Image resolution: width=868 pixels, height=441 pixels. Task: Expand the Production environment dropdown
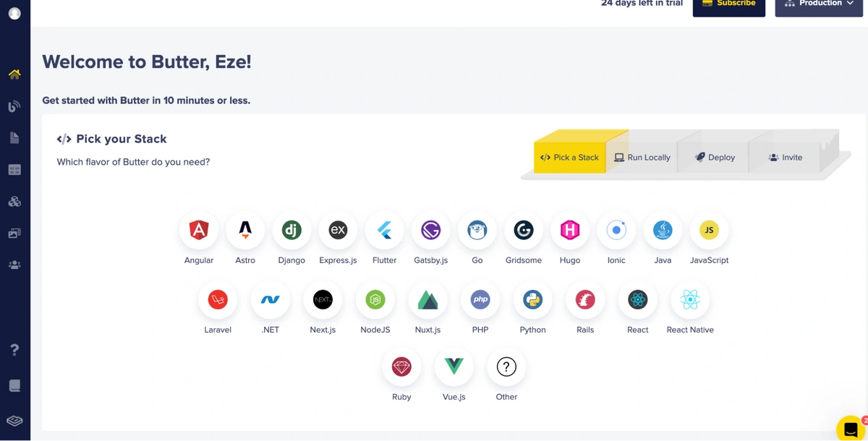[x=819, y=4]
